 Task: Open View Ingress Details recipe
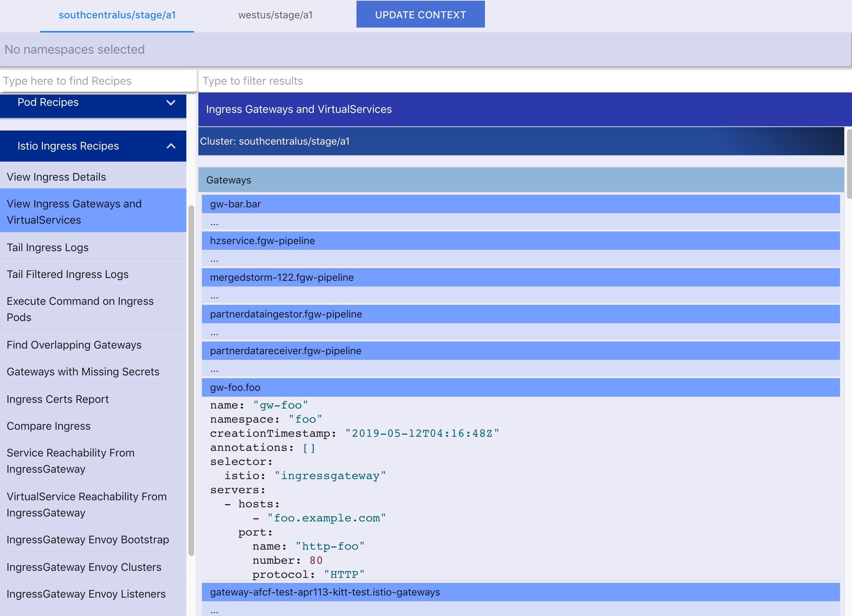(x=56, y=176)
